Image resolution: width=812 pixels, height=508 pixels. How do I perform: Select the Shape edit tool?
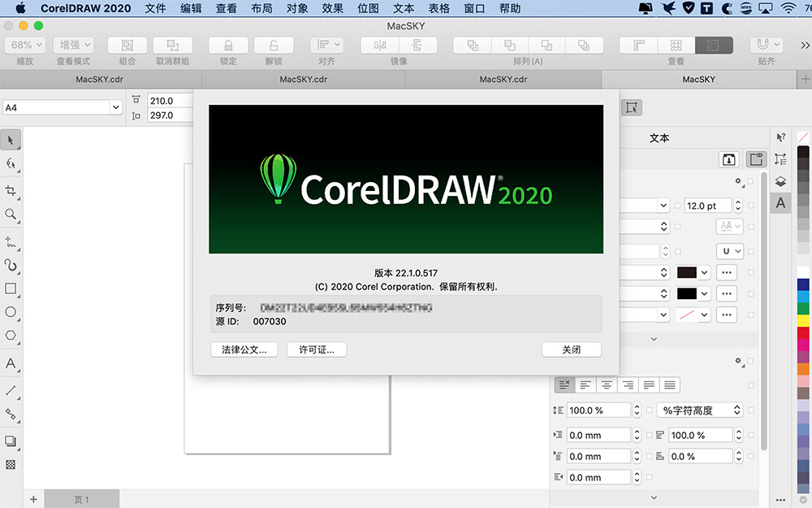coord(11,164)
